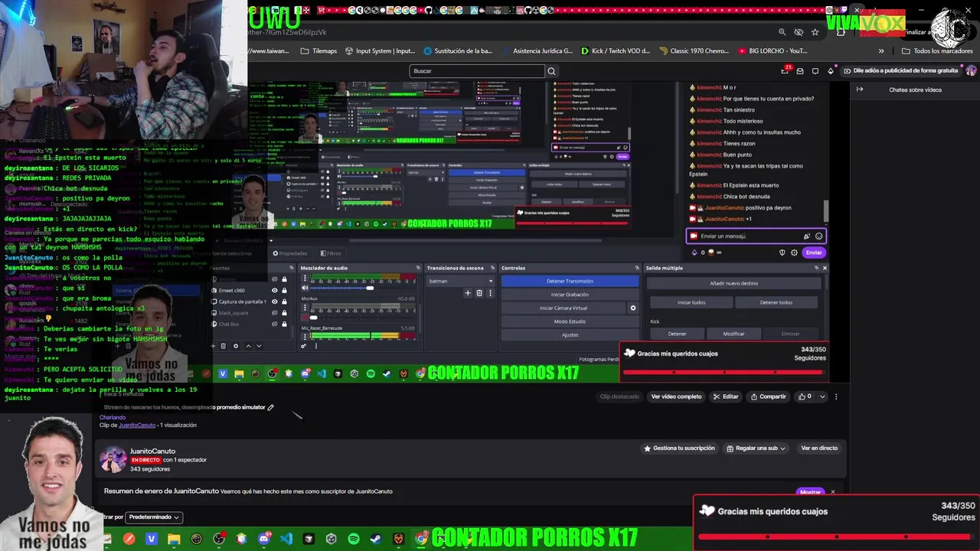Open the Propiedades tab in OBS
The width and height of the screenshot is (980, 551).
(x=291, y=253)
